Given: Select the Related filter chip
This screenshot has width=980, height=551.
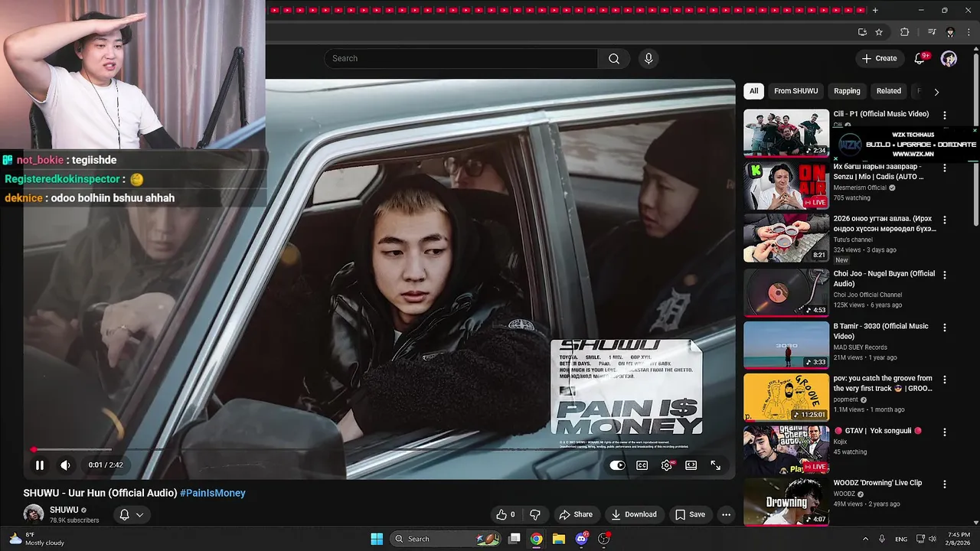Looking at the screenshot, I should [x=889, y=91].
